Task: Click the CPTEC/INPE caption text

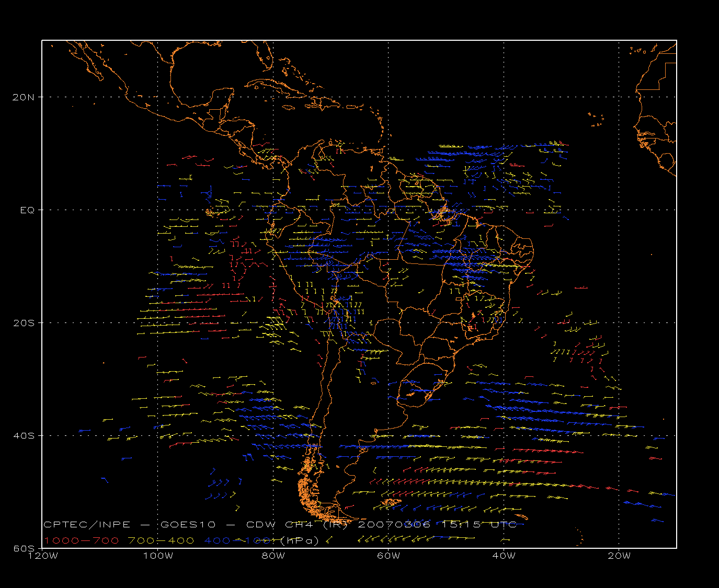Action: coord(87,525)
